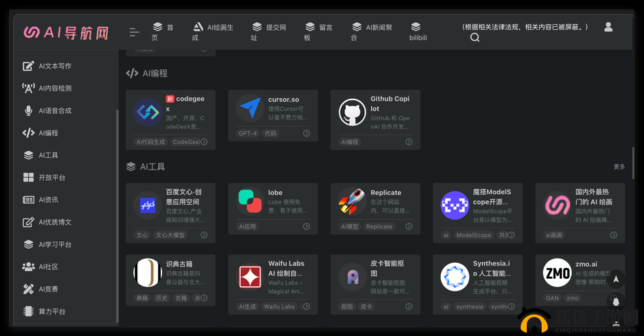Open arrow on the codegeex card
Screen dimensions: 644x336
pos(204,142)
